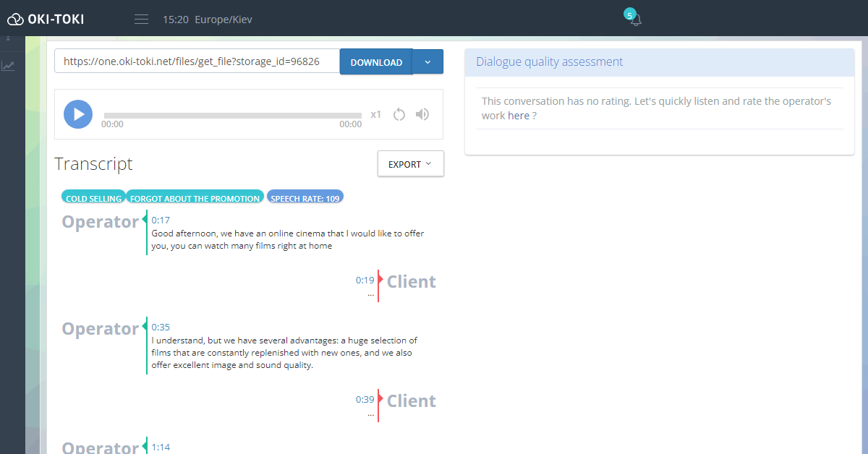Click the Download button
The image size is (868, 454).
coord(376,62)
